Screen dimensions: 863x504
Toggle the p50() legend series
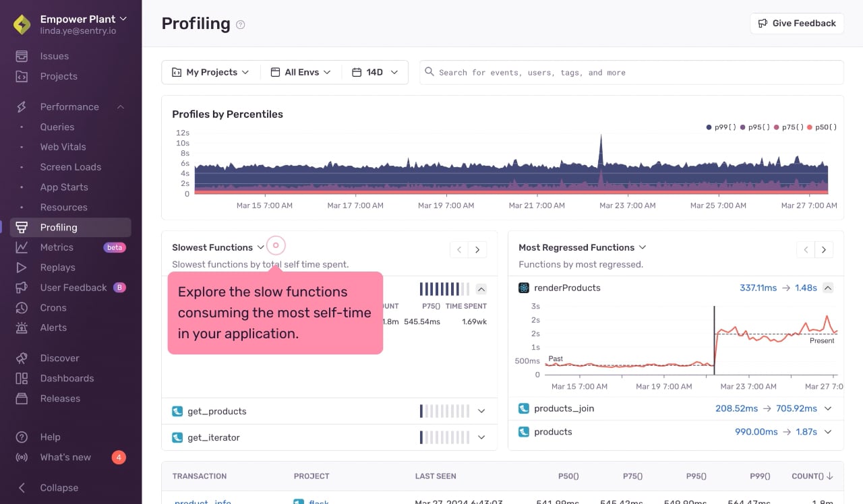pos(822,127)
